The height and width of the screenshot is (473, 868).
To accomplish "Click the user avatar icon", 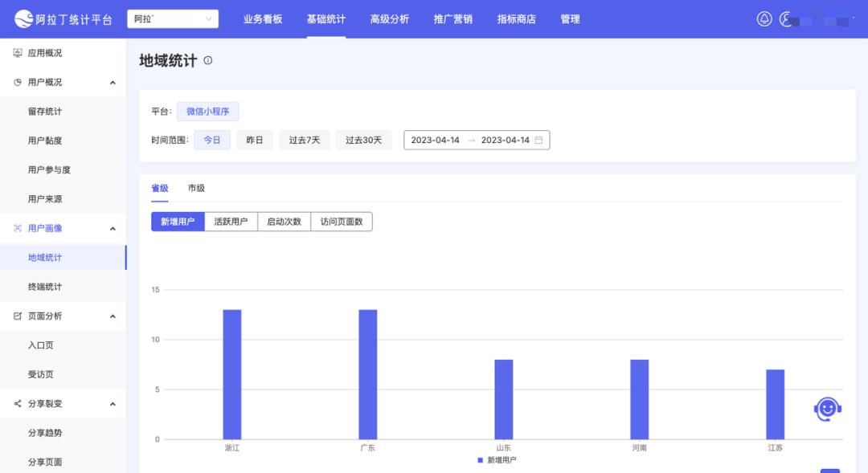I will coord(785,20).
